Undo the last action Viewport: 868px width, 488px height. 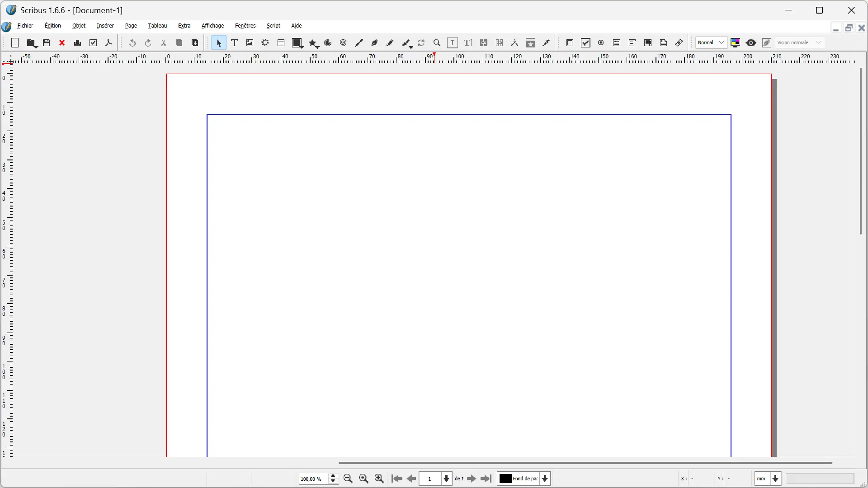pyautogui.click(x=132, y=43)
